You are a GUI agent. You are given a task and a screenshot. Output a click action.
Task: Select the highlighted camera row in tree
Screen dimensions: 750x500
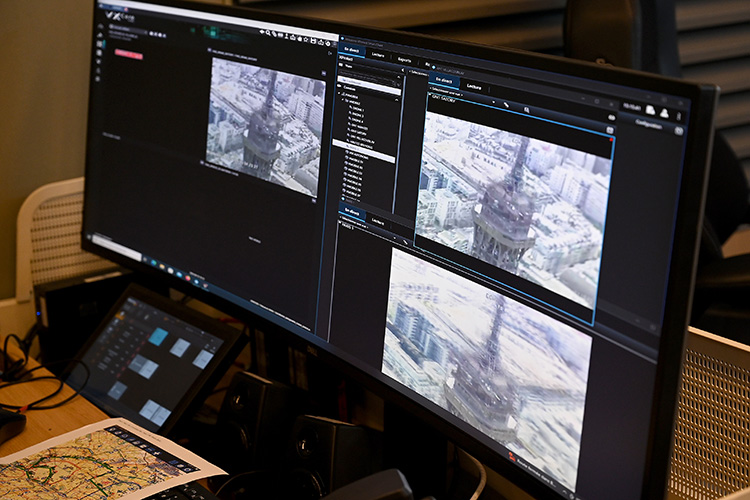click(x=364, y=151)
